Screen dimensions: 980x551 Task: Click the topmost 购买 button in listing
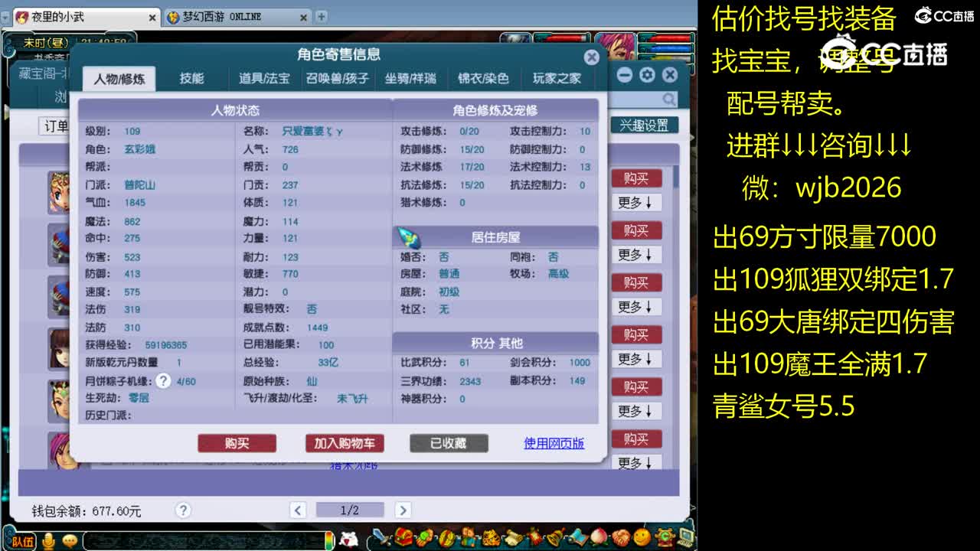click(x=636, y=178)
